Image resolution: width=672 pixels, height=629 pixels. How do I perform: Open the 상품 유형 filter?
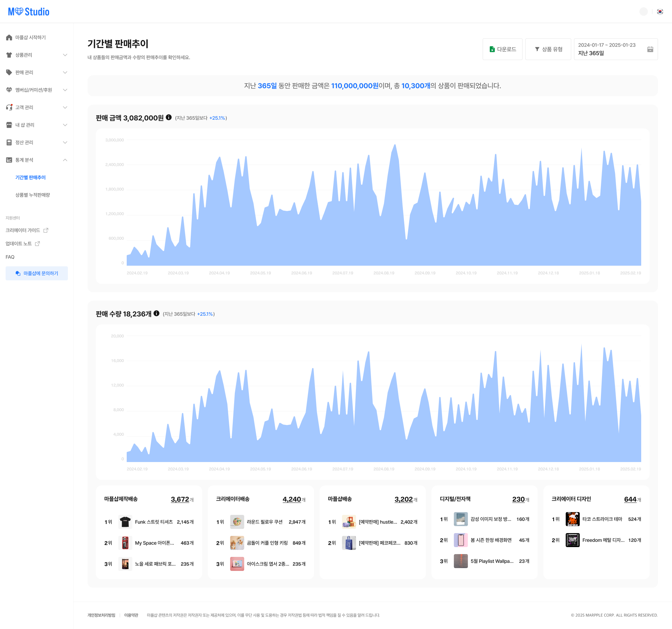coord(548,49)
